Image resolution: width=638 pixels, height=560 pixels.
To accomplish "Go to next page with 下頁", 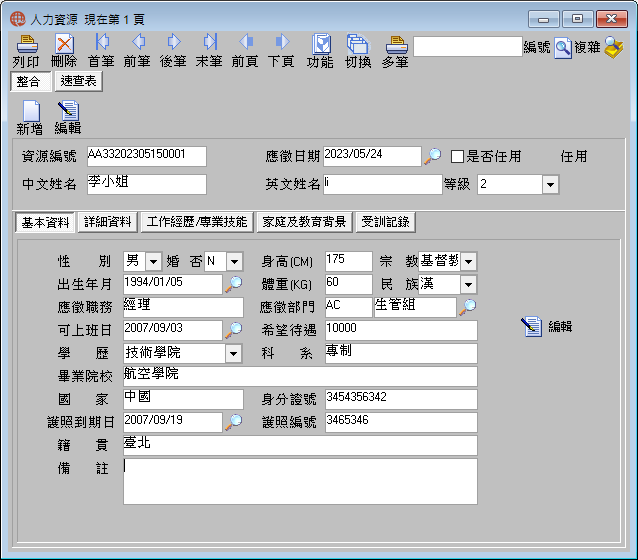I will 282,42.
